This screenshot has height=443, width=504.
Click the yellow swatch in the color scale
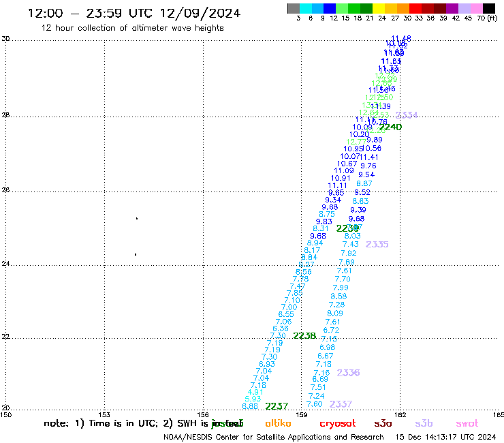379,8
